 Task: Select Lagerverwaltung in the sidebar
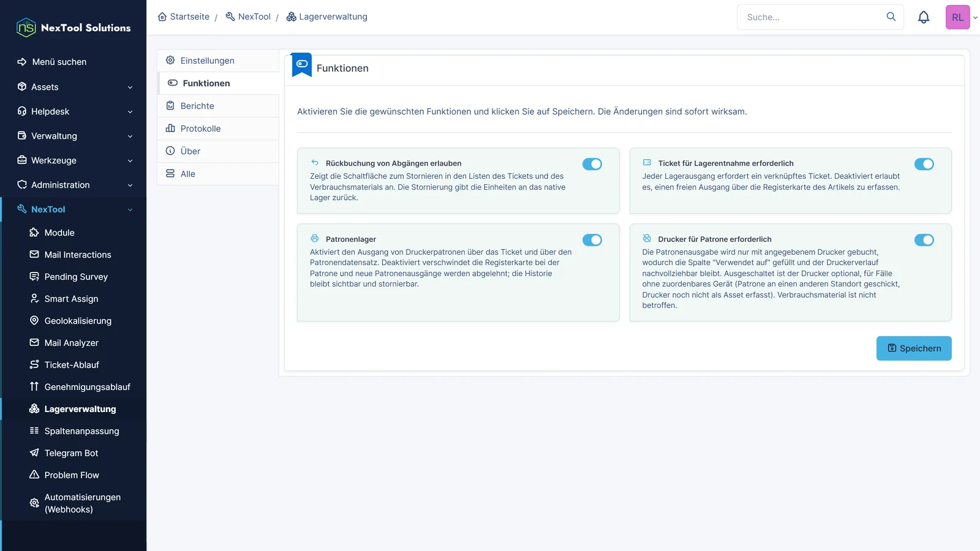pos(73,409)
